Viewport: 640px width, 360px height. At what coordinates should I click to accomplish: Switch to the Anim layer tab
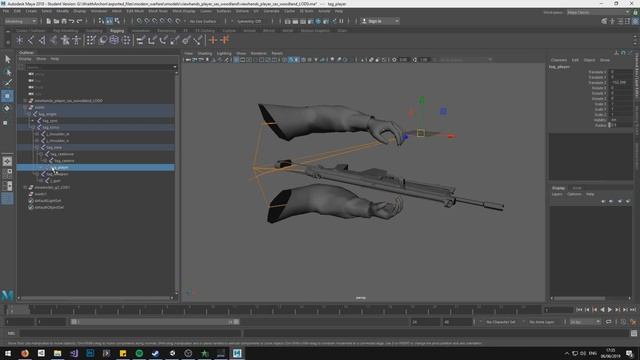click(577, 188)
